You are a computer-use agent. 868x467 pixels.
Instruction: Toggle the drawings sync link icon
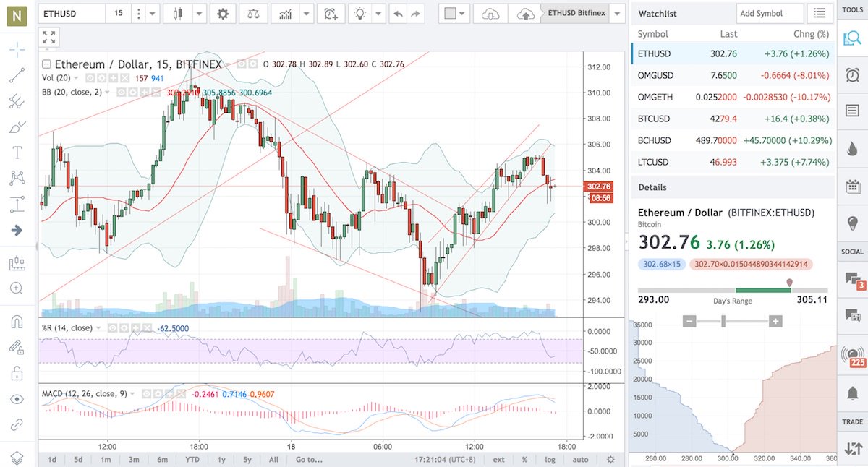click(x=17, y=424)
